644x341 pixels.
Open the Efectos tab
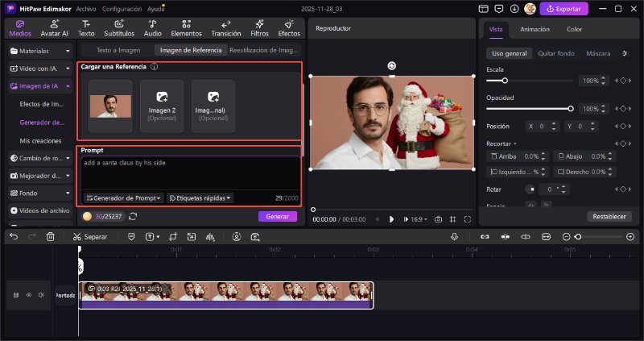click(x=289, y=28)
